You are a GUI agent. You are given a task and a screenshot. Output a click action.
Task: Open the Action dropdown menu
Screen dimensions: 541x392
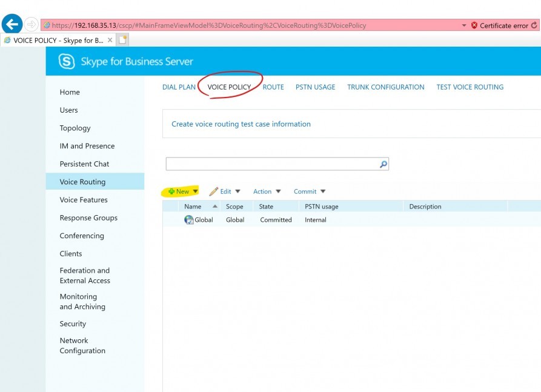(x=267, y=191)
